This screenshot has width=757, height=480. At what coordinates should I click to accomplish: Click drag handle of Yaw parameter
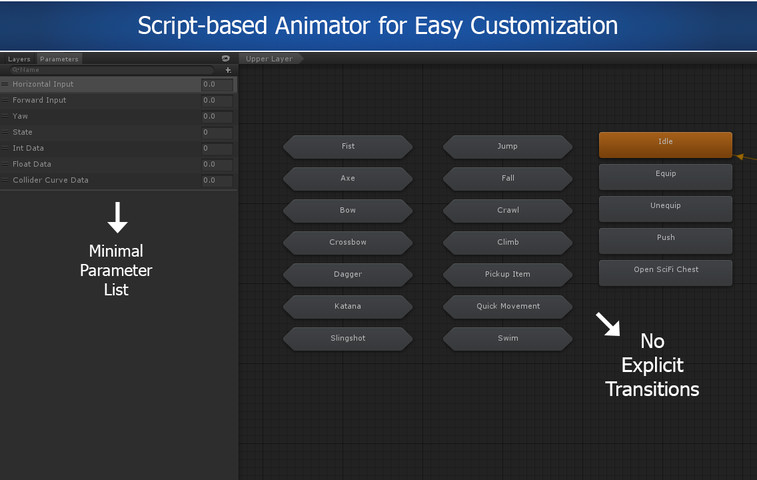tap(6, 117)
